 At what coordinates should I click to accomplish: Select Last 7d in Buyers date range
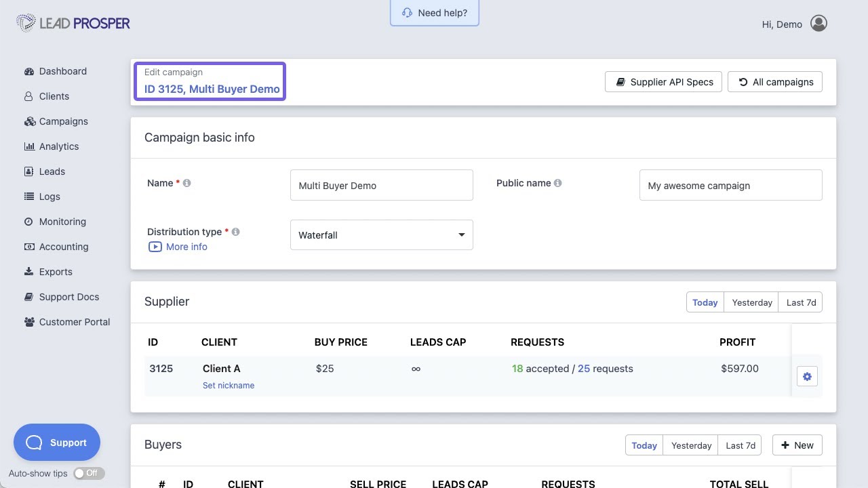(x=740, y=445)
